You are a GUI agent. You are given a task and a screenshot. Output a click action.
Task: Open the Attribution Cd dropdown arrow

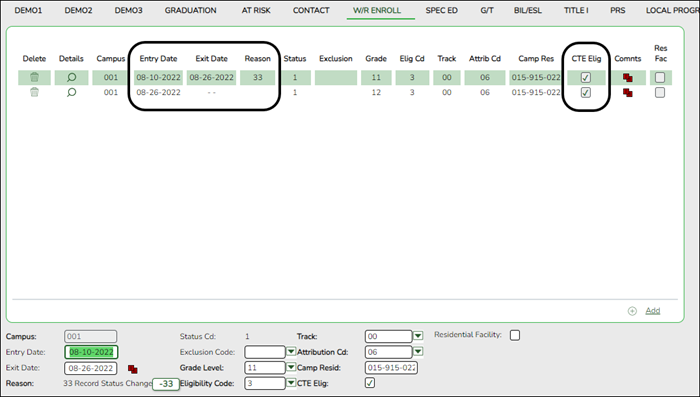pyautogui.click(x=418, y=352)
